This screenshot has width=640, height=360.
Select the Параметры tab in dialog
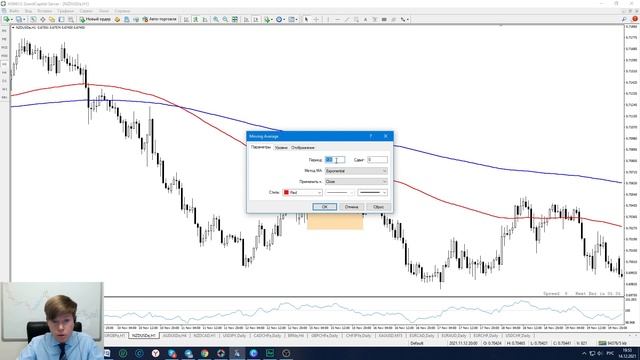(261, 147)
